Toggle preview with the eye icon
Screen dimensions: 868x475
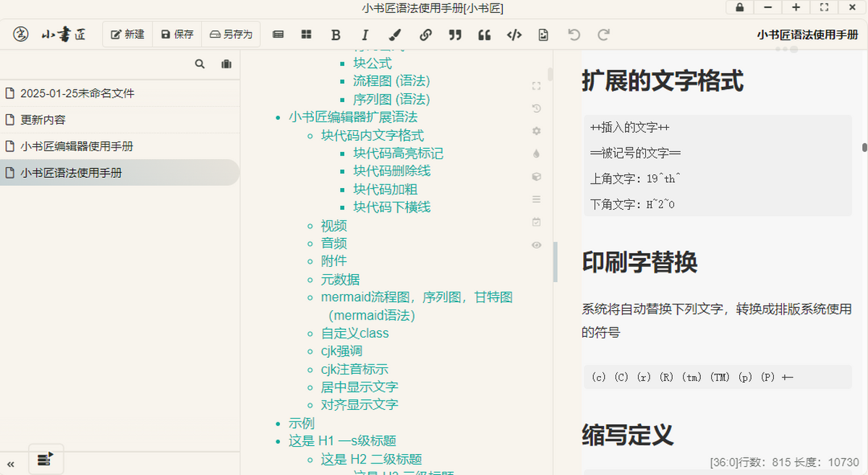coord(536,245)
